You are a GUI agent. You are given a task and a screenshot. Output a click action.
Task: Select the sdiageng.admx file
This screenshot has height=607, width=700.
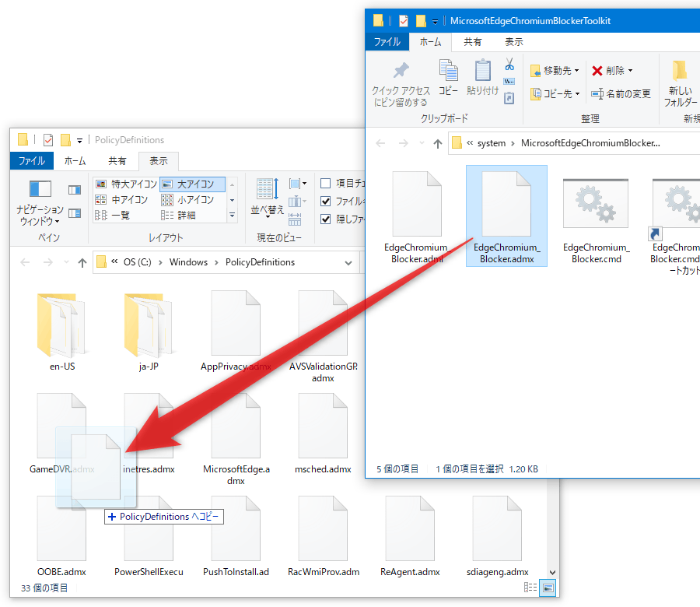pyautogui.click(x=497, y=536)
